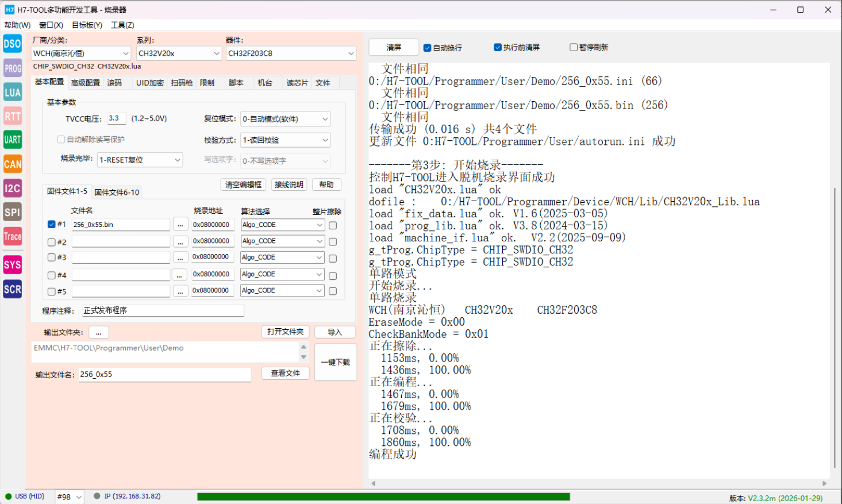Click the 程序注释 text field
The width and height of the screenshot is (842, 504).
163,310
